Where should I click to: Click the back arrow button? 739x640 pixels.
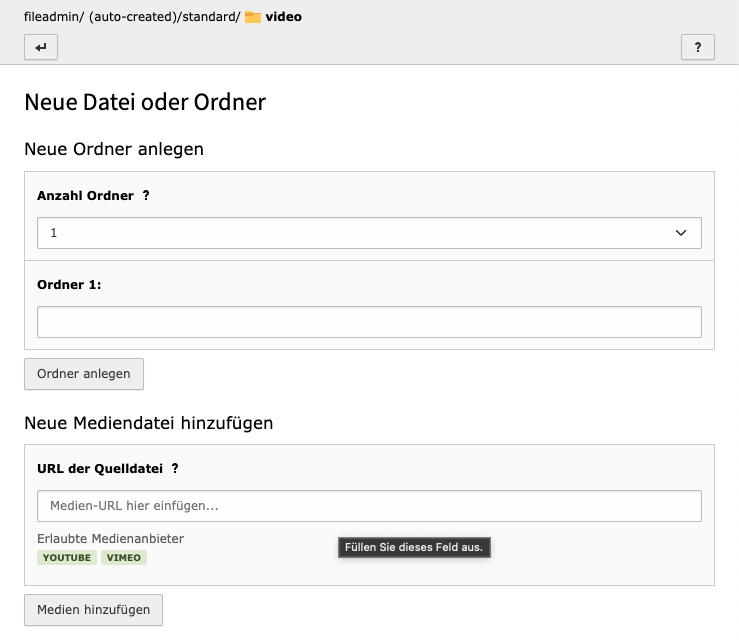(x=41, y=47)
